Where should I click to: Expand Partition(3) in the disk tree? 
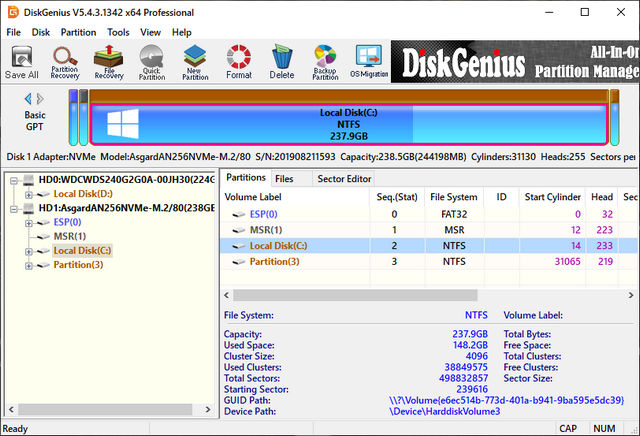coord(28,265)
